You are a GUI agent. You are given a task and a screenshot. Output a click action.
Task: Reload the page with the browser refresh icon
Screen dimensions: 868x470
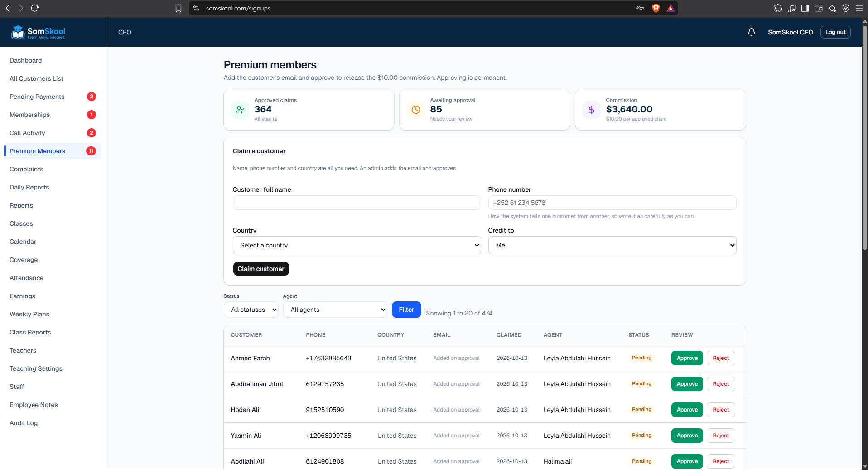(x=35, y=8)
